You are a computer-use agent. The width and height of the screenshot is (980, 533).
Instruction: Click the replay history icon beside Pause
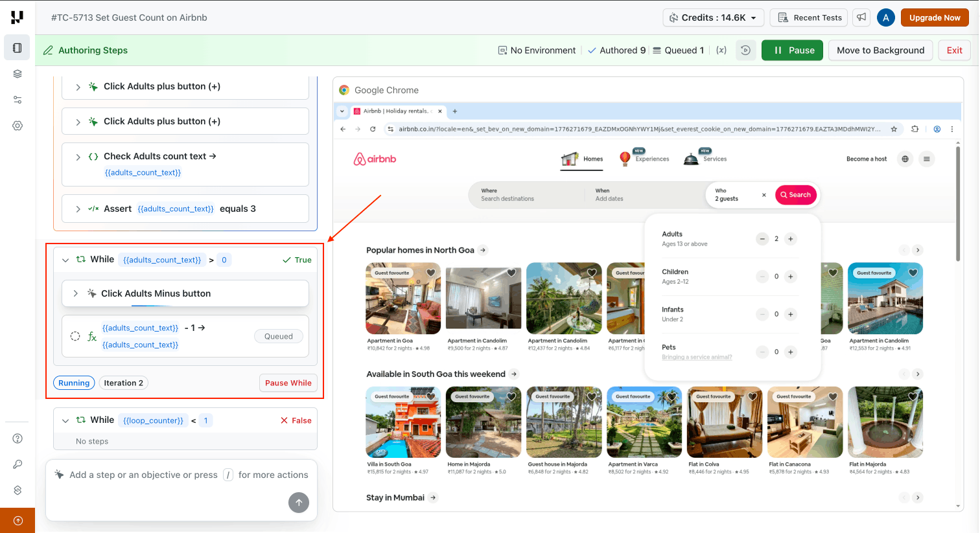point(745,50)
